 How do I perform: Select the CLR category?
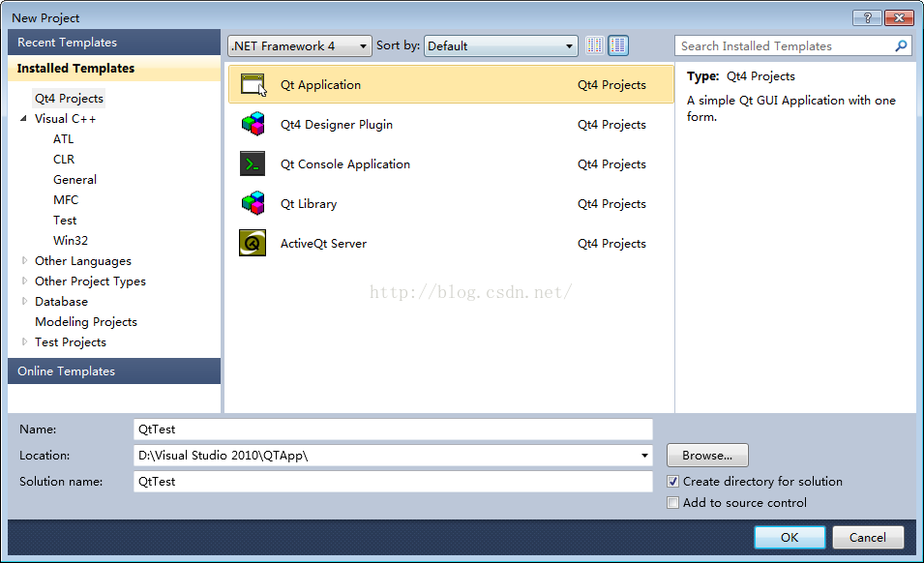(64, 159)
